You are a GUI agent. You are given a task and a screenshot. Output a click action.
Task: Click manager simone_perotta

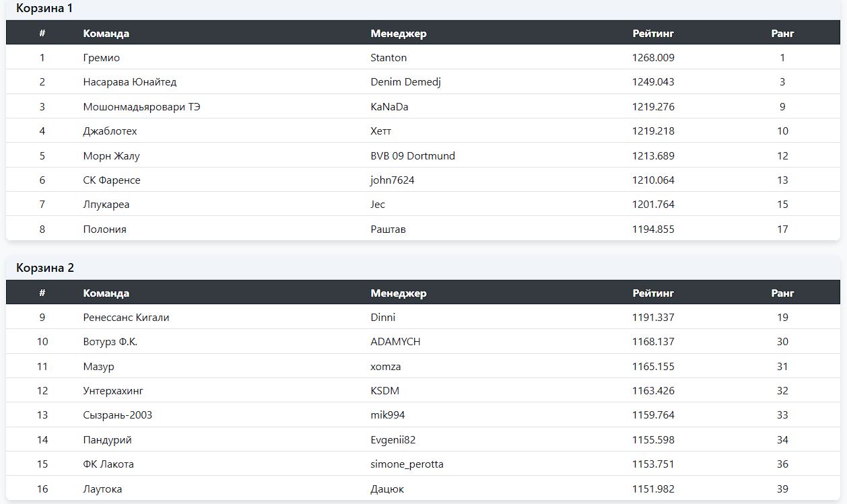pyautogui.click(x=407, y=464)
